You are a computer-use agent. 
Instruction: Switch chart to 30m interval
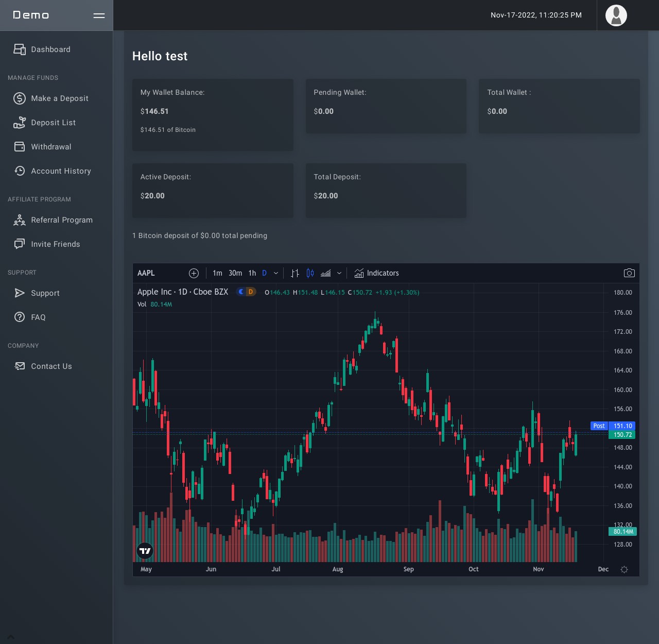pyautogui.click(x=235, y=273)
